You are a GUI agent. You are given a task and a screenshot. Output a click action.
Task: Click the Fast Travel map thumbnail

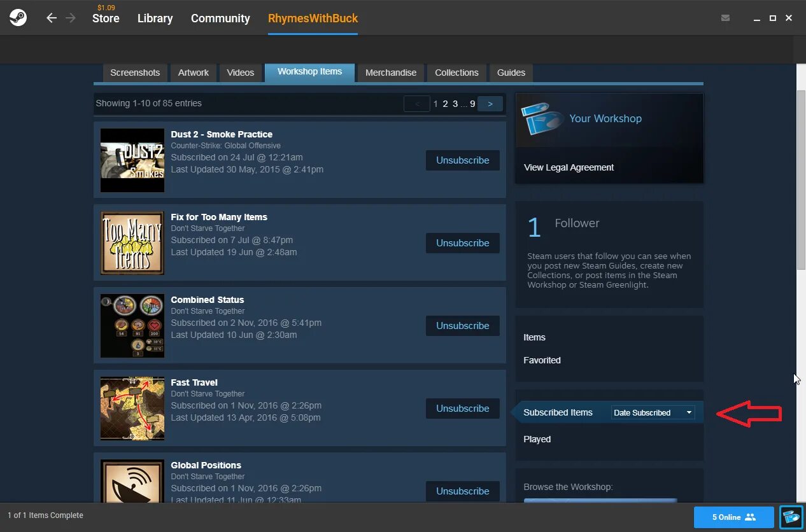coord(132,409)
